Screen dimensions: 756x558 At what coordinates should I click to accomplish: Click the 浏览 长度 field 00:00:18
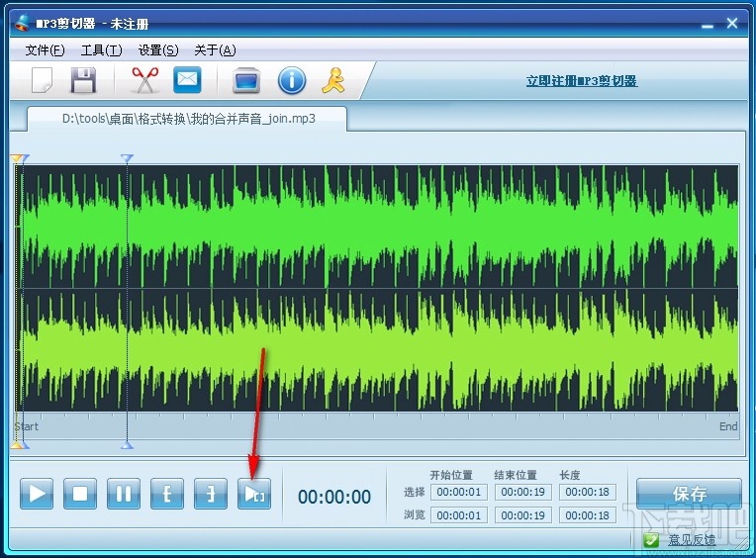(x=587, y=515)
